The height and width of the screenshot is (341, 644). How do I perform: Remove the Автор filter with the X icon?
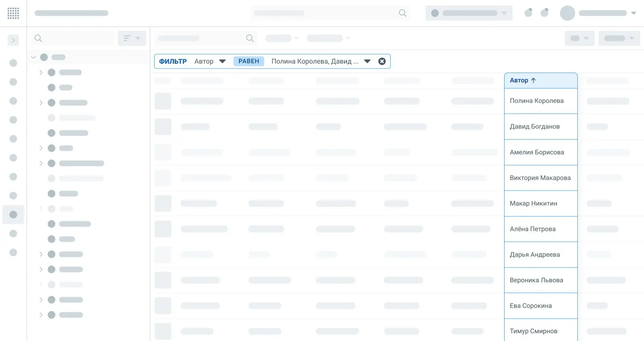point(382,61)
